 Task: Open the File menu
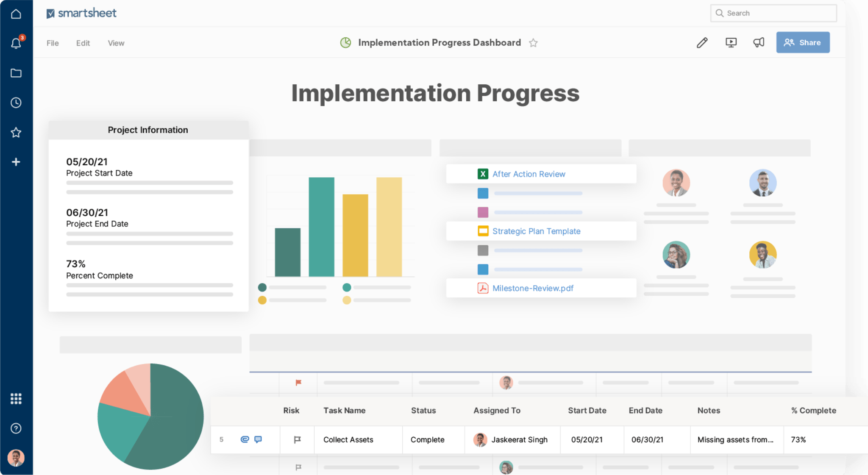pyautogui.click(x=53, y=43)
